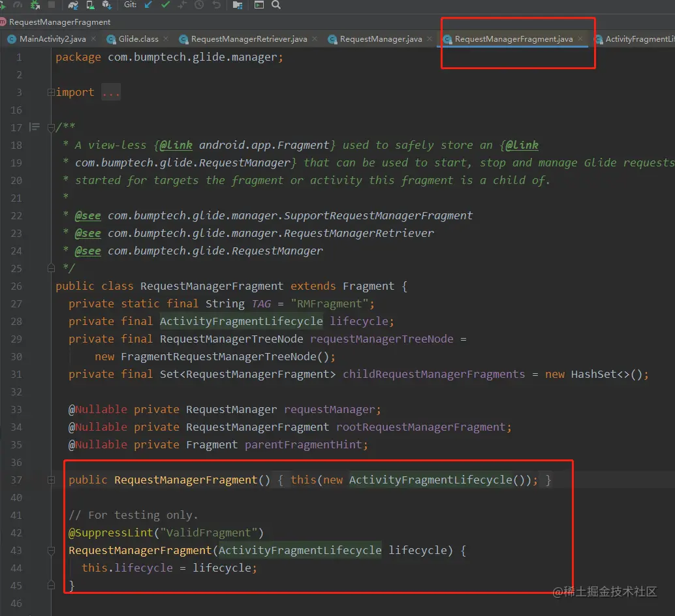Click Git Update Project blue arrow

point(149,5)
